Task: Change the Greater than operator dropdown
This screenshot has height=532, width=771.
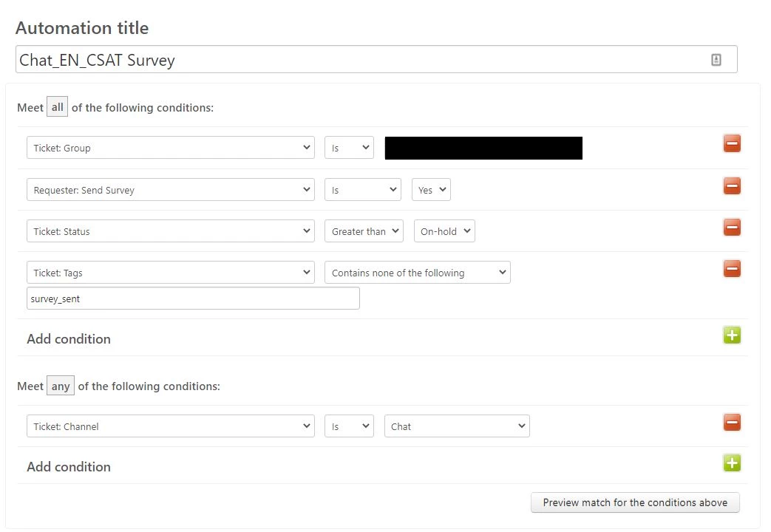Action: coord(364,231)
